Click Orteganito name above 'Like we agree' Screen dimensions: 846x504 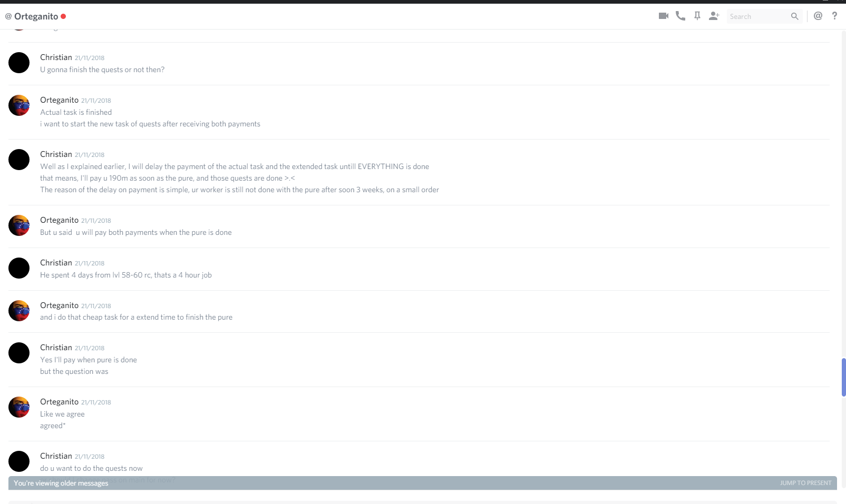(59, 402)
